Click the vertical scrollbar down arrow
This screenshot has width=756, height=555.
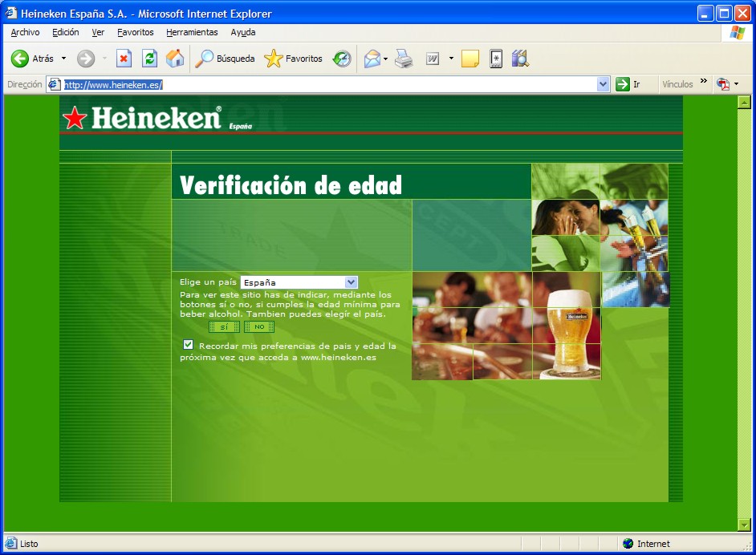click(743, 525)
